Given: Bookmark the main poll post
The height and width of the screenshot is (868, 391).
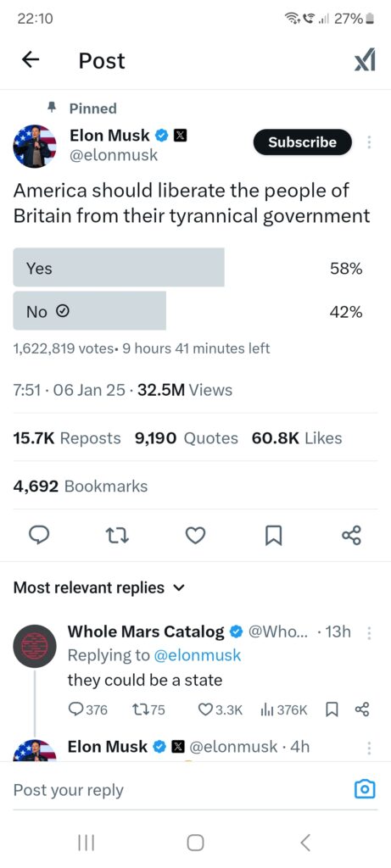Looking at the screenshot, I should pyautogui.click(x=274, y=535).
